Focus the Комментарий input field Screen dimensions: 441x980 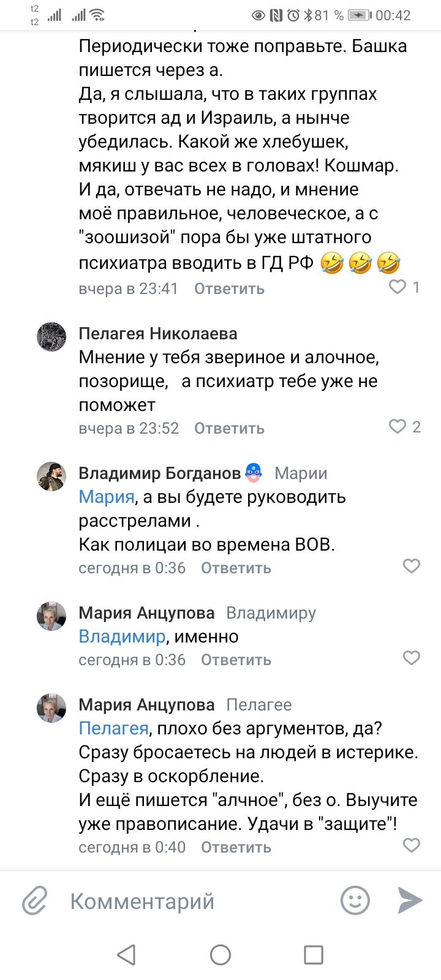[x=196, y=901]
